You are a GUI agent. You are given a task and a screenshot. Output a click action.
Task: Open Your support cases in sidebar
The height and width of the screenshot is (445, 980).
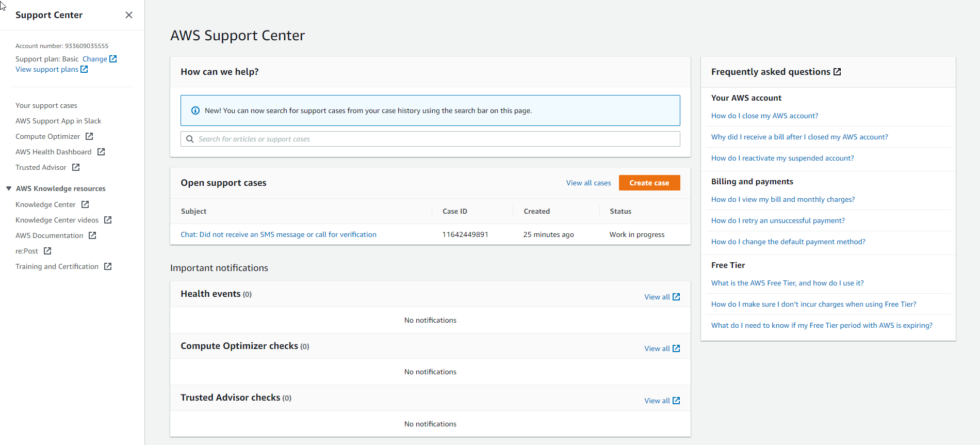[46, 105]
